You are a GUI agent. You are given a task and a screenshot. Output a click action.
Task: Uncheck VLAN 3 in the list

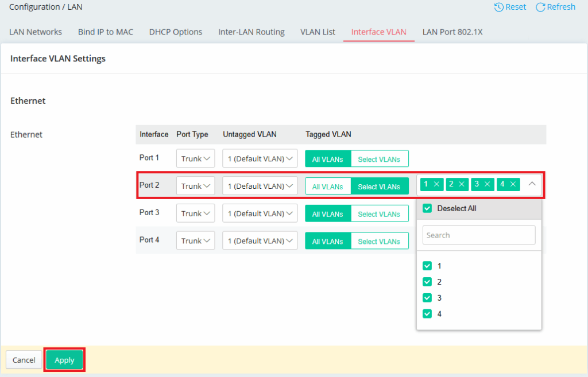(427, 298)
